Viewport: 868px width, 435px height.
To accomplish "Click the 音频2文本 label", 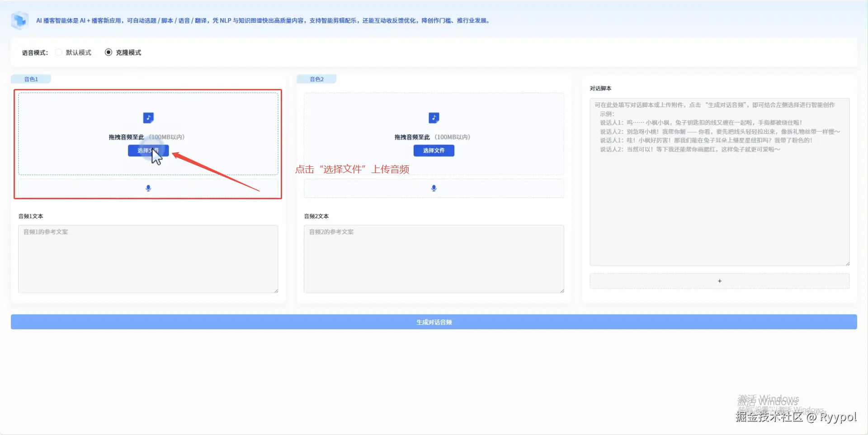I will [316, 216].
